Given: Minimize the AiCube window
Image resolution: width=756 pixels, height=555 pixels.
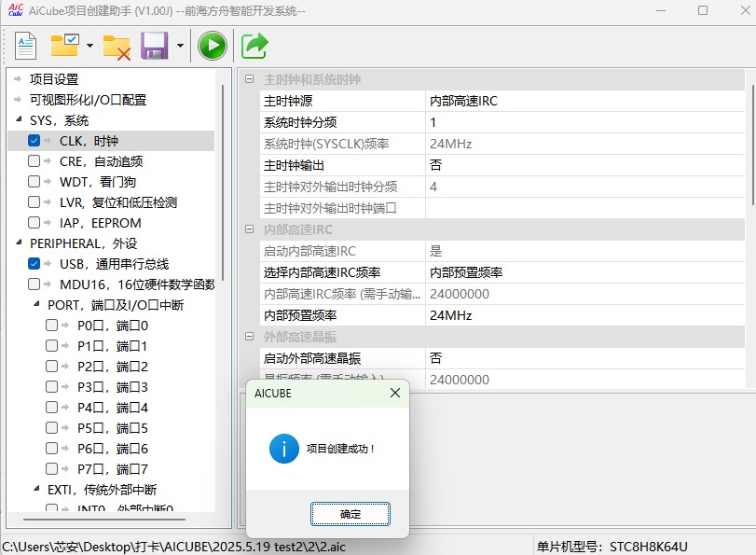Looking at the screenshot, I should click(661, 10).
